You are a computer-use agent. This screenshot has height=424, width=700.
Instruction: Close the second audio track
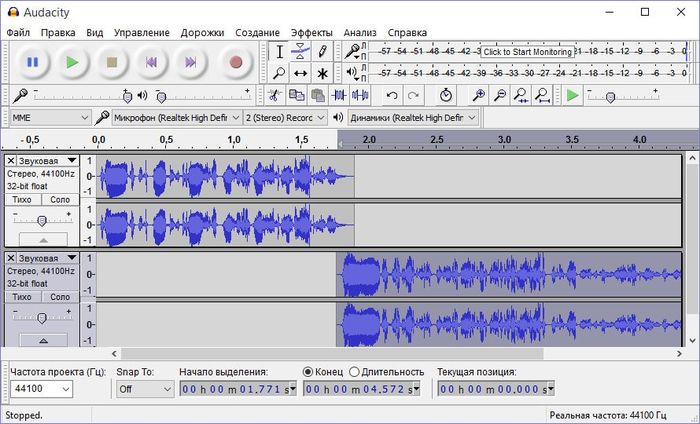point(11,259)
